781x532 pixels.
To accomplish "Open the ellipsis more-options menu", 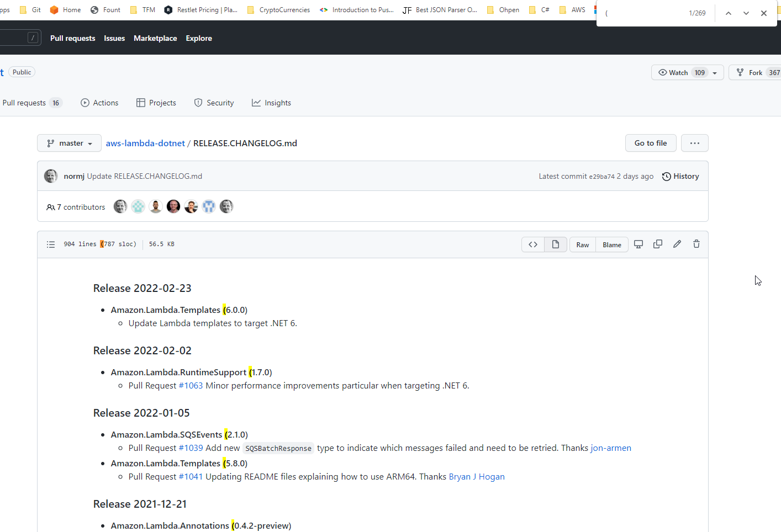I will [x=694, y=143].
